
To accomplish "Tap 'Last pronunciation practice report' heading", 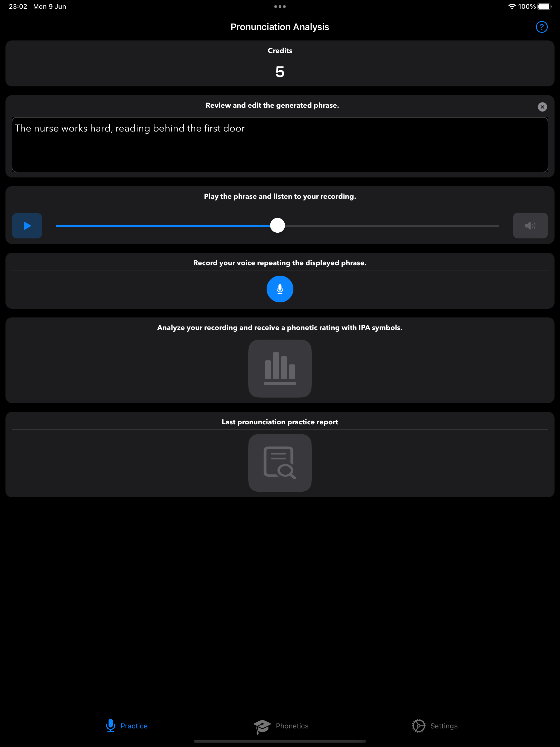I will pyautogui.click(x=280, y=422).
